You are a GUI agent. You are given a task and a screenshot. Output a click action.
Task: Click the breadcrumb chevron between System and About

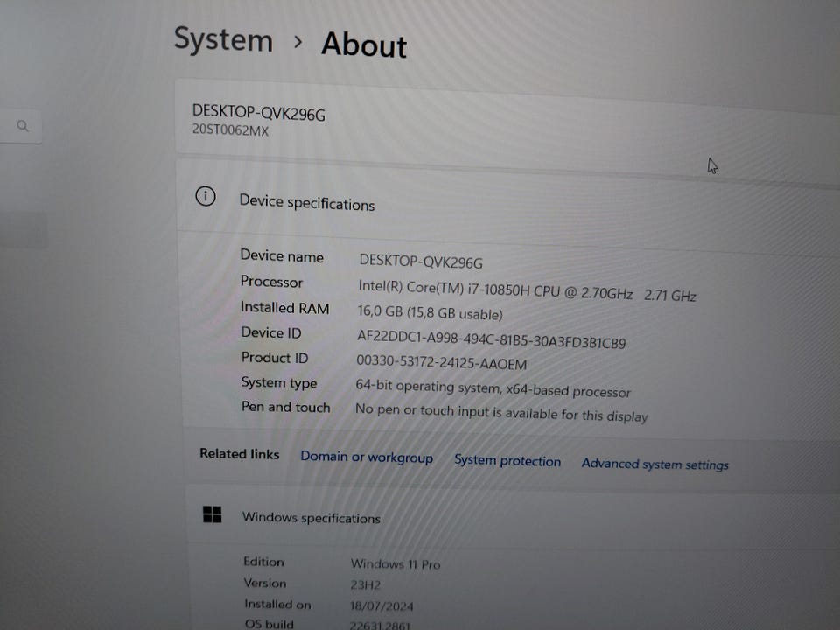point(297,42)
